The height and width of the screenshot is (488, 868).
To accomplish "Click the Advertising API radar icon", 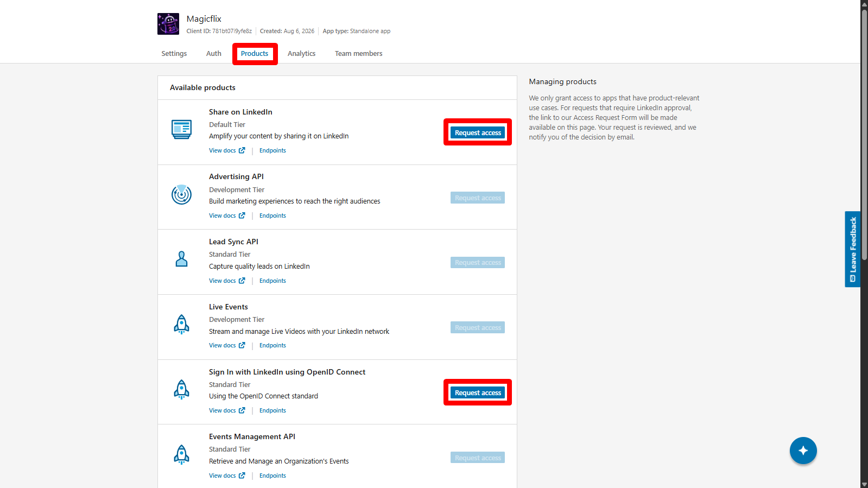I will pyautogui.click(x=181, y=194).
